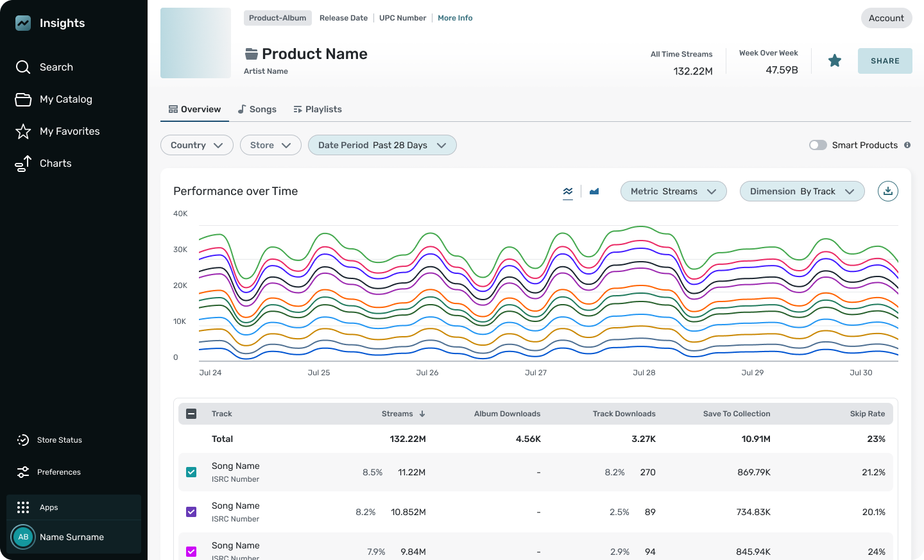Screen dimensions: 924x560
Task: Click the Share button
Action: click(x=885, y=61)
